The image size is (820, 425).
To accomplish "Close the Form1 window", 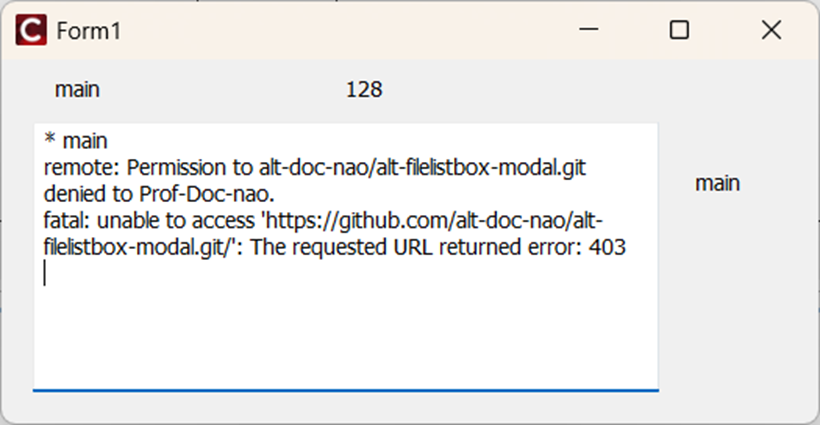I will [771, 30].
